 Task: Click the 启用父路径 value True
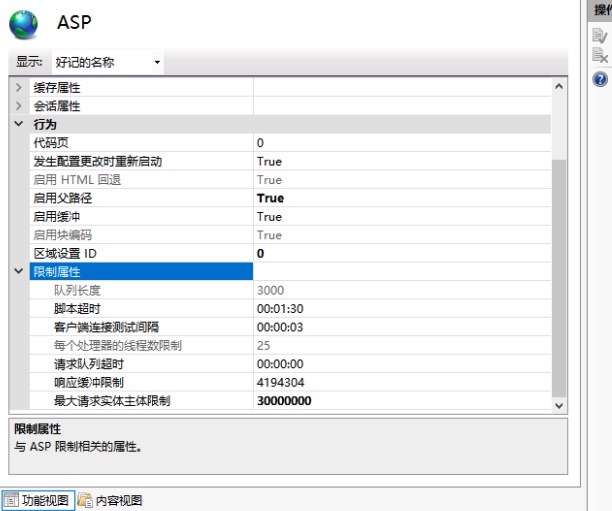pos(270,198)
